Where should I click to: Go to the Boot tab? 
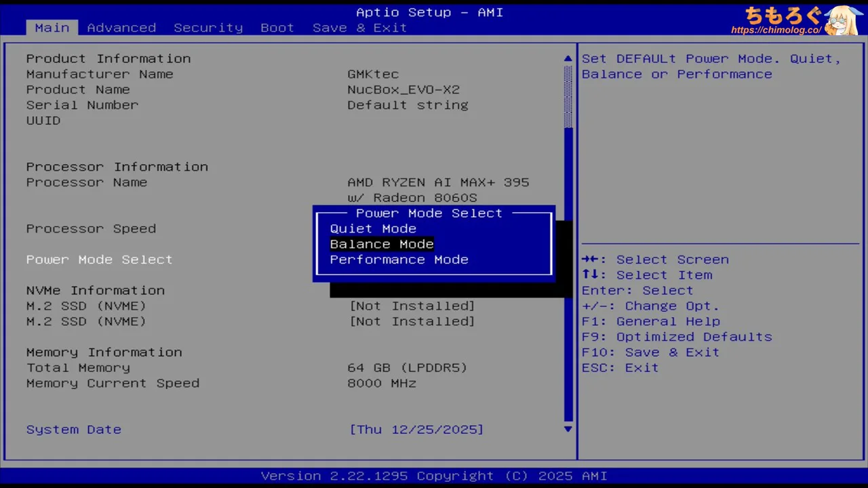point(277,28)
